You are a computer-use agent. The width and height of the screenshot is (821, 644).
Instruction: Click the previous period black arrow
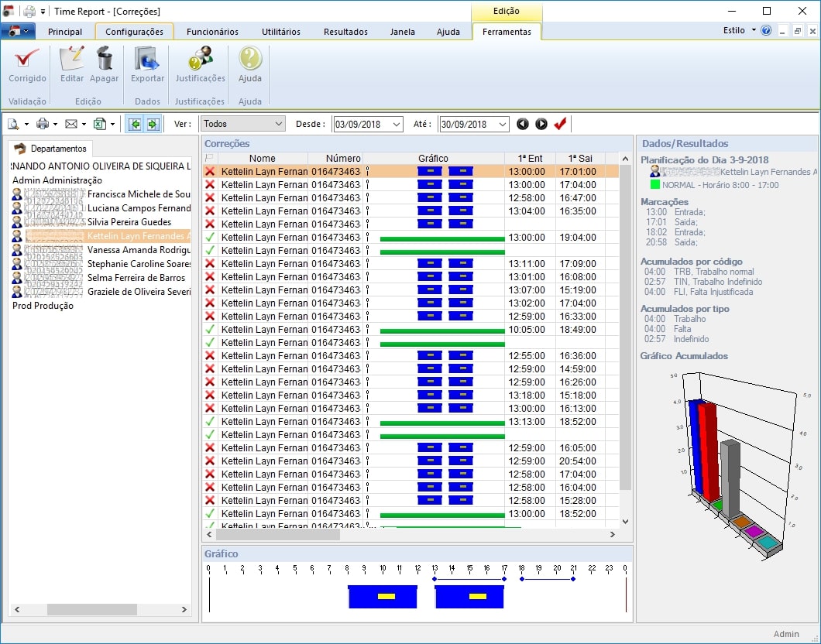click(x=523, y=124)
